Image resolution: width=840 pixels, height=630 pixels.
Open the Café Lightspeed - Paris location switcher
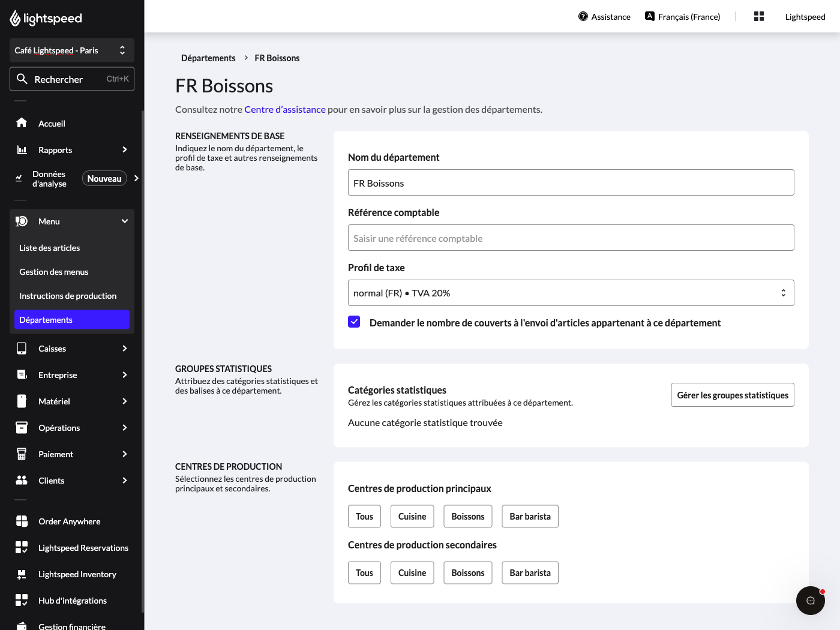72,50
